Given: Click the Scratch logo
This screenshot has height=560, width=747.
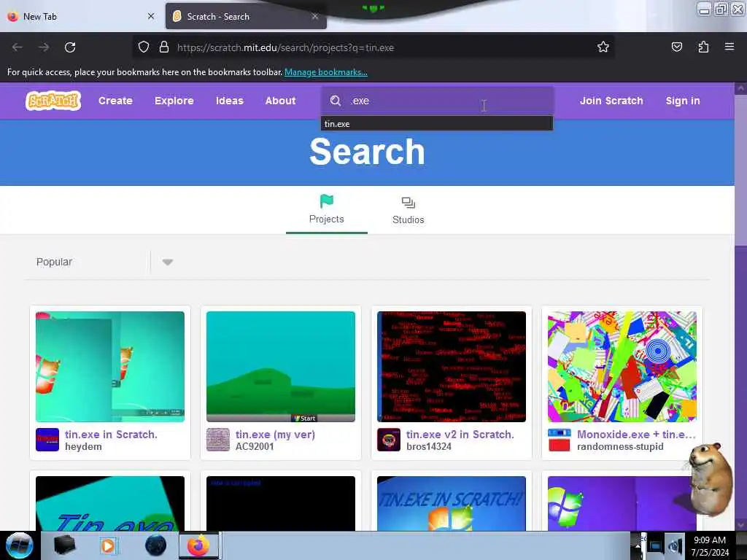Looking at the screenshot, I should 53,101.
